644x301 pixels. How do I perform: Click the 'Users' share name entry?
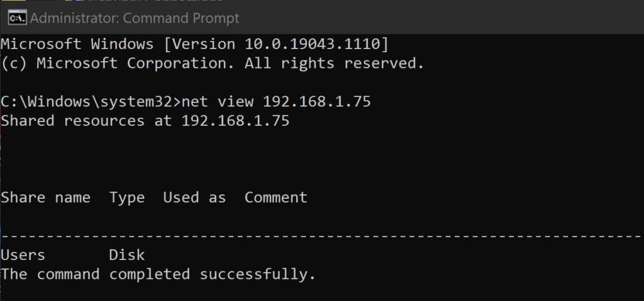pyautogui.click(x=23, y=254)
